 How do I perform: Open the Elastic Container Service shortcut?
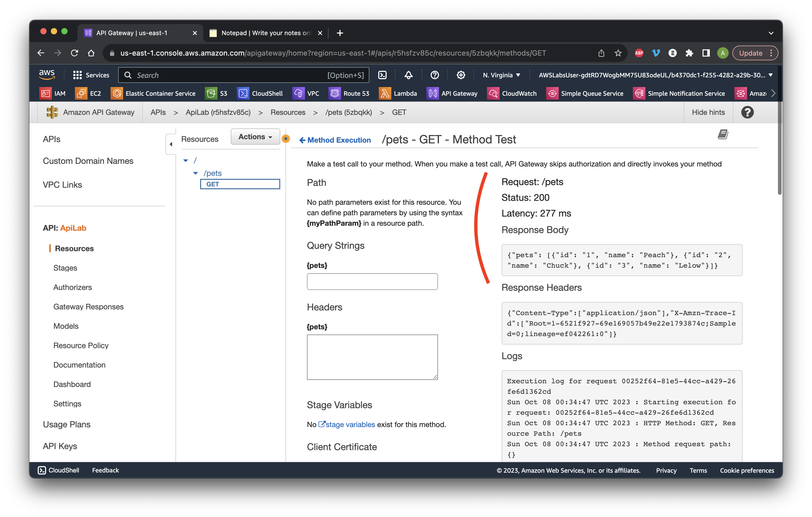point(153,94)
